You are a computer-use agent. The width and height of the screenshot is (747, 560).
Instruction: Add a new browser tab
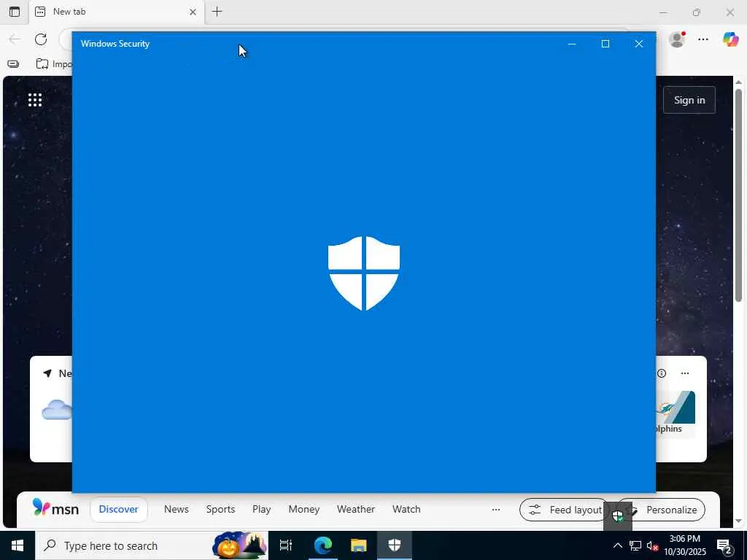click(x=217, y=12)
